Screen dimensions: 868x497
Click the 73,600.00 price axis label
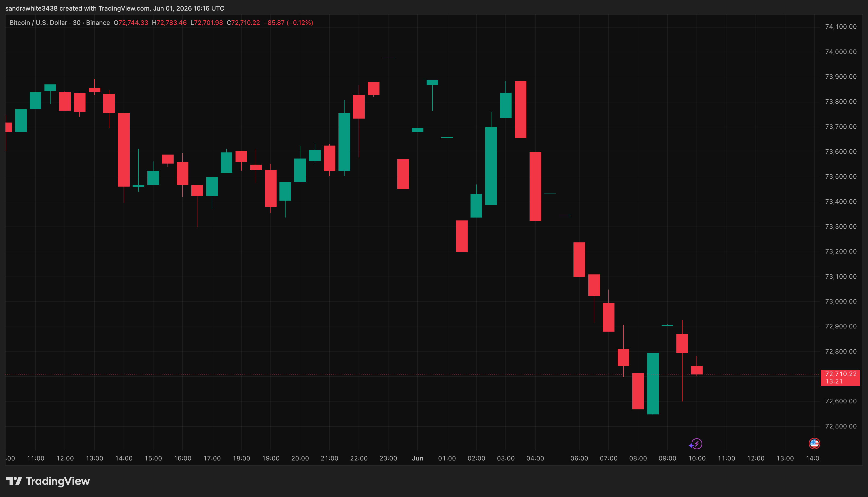[841, 152]
